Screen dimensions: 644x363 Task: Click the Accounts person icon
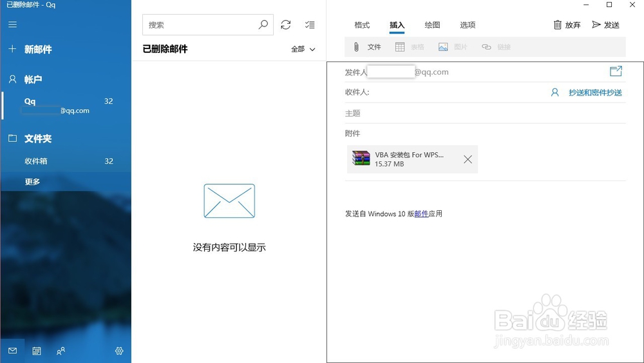point(13,79)
